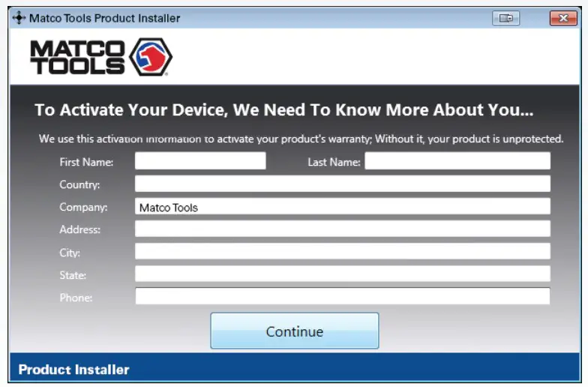
Task: Click the installer title bar app icon
Action: (x=19, y=18)
